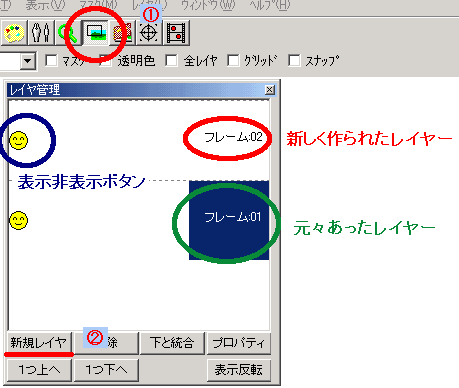Open the color palette icon
The image size is (459, 388).
point(14,32)
